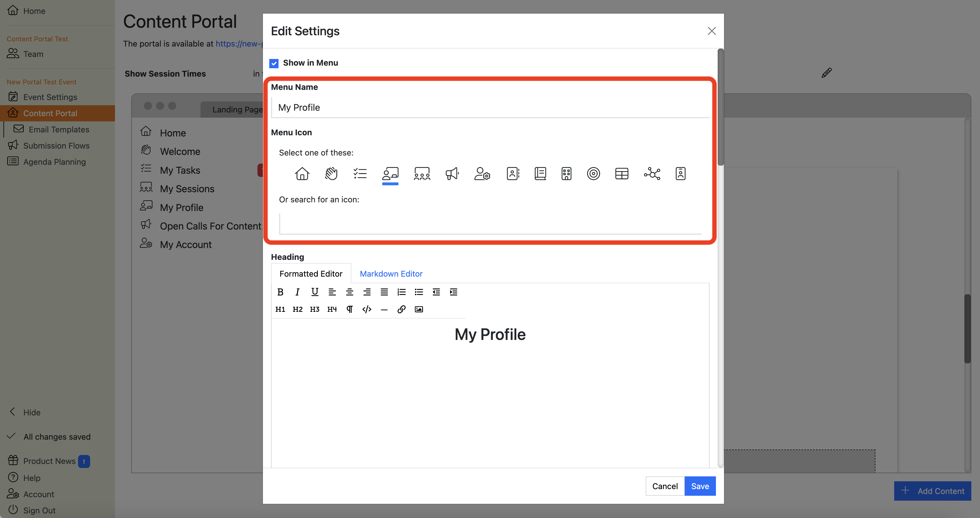
Task: Click the My Profile heading text in editor
Action: [490, 334]
